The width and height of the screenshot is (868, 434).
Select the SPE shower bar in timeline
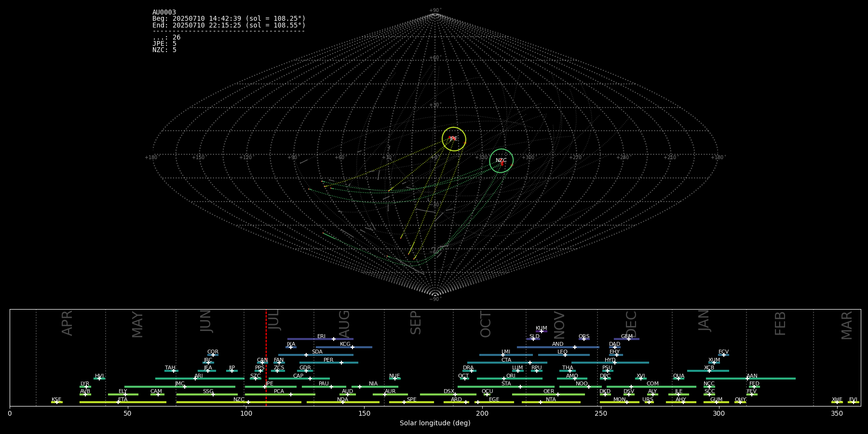click(411, 402)
